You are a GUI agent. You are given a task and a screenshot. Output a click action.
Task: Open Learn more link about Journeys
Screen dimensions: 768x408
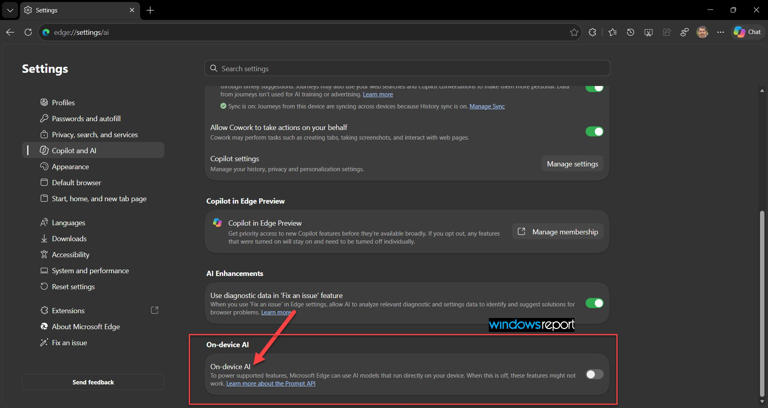[x=378, y=94]
